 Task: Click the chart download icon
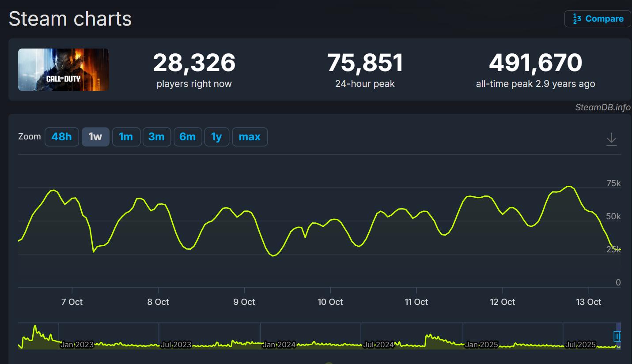(x=611, y=139)
